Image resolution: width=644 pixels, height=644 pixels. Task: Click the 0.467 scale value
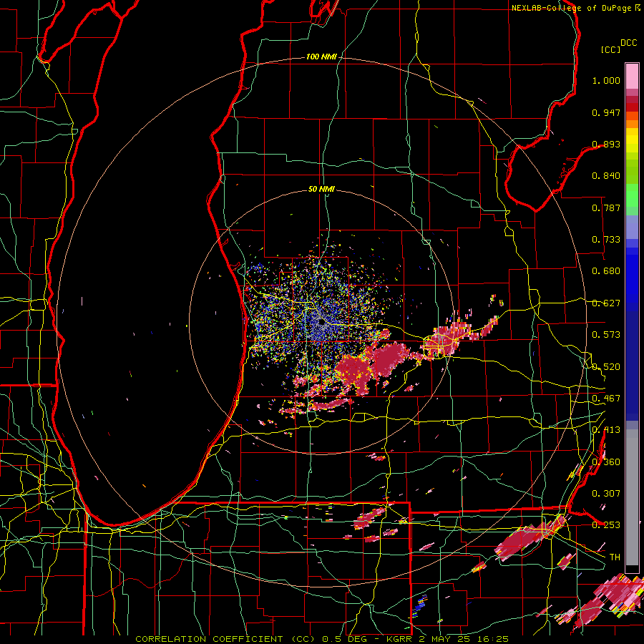pos(606,399)
